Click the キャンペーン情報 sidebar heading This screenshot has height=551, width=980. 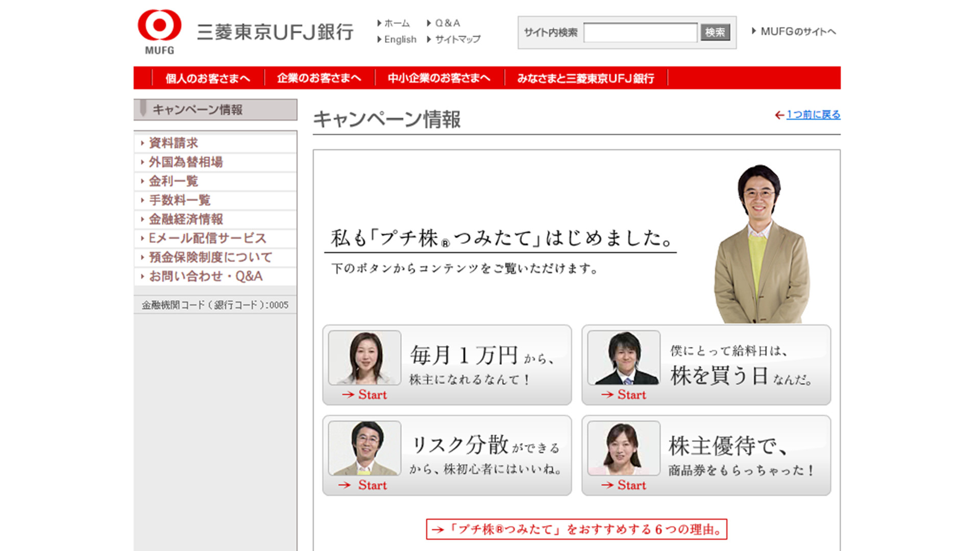coord(215,110)
